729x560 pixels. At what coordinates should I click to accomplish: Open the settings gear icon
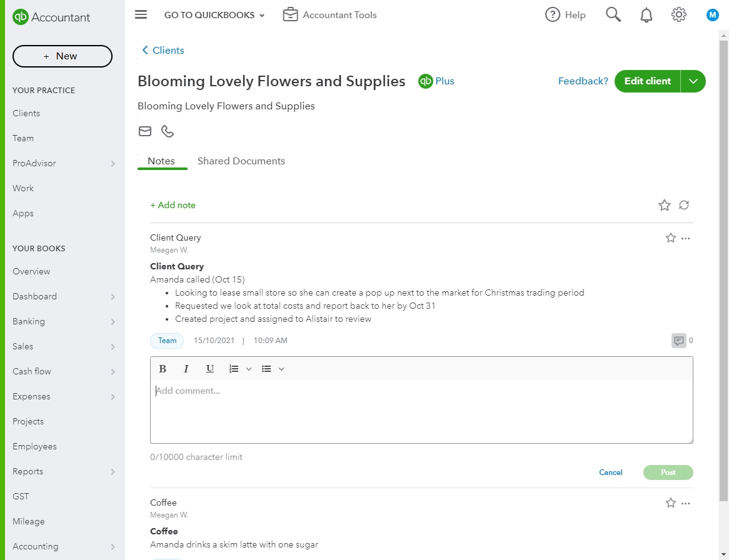coord(679,15)
